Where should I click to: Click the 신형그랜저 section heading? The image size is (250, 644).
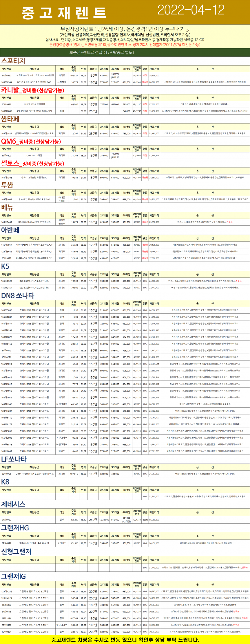click(x=16, y=551)
